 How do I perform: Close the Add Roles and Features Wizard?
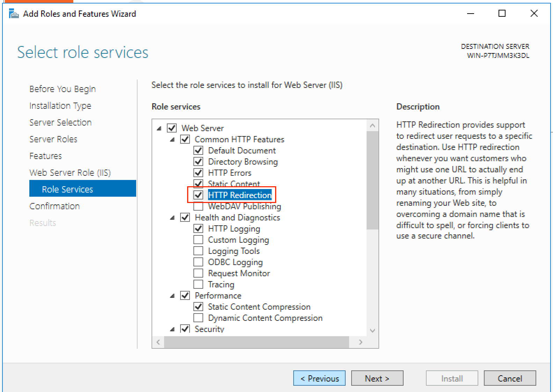pos(533,14)
